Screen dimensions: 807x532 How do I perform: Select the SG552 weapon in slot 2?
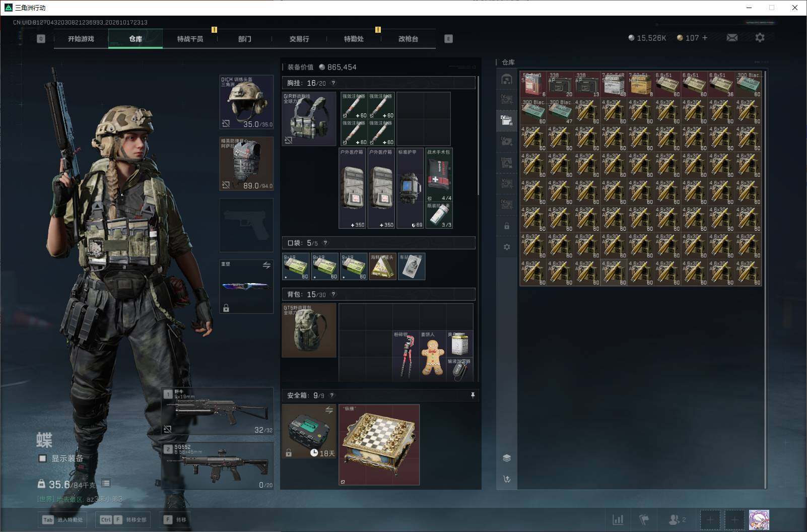[218, 466]
